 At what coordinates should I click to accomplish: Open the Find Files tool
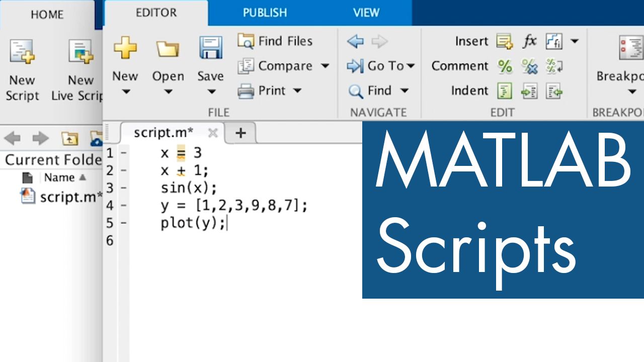coord(275,41)
